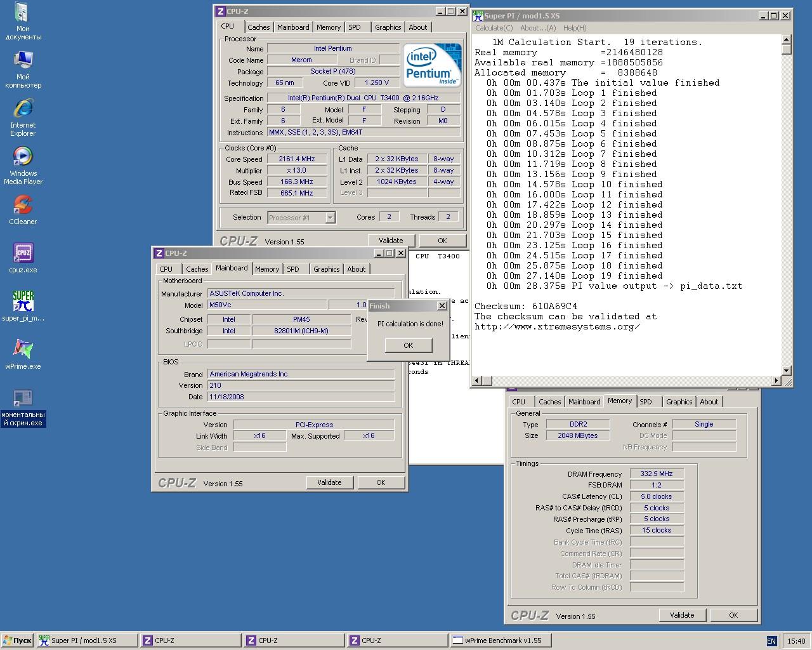Click OK in Mainboard CPU-Z window

(x=381, y=482)
